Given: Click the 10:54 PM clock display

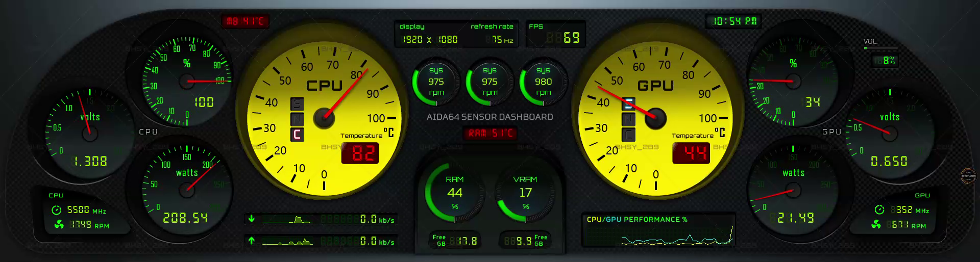Looking at the screenshot, I should tap(734, 21).
